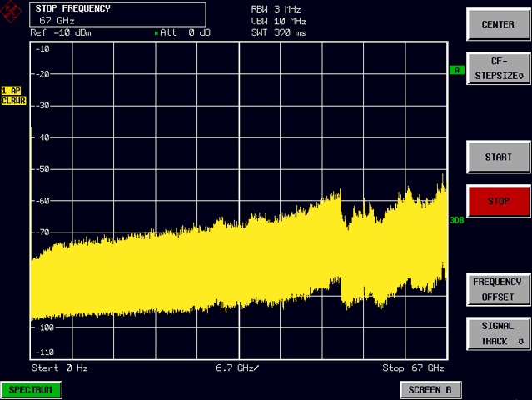Click the VBW 10 MHz readout
Viewport: 532px width, 400px height.
[278, 20]
